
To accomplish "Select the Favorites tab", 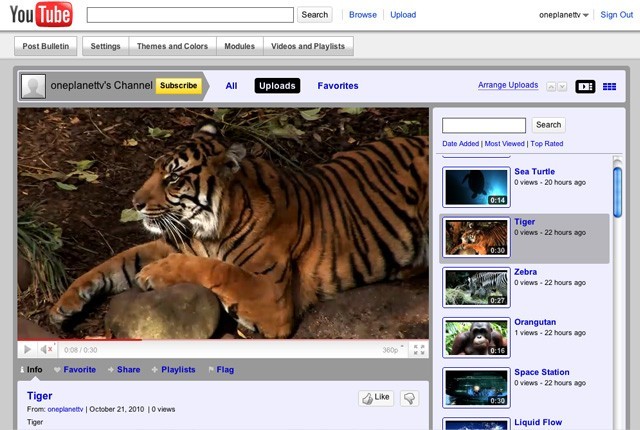I will tap(338, 86).
